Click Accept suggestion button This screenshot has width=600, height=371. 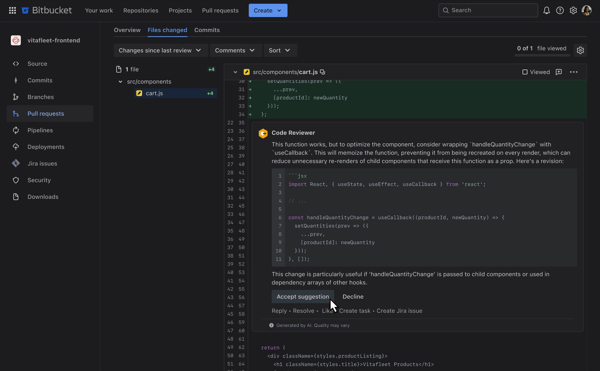click(303, 296)
